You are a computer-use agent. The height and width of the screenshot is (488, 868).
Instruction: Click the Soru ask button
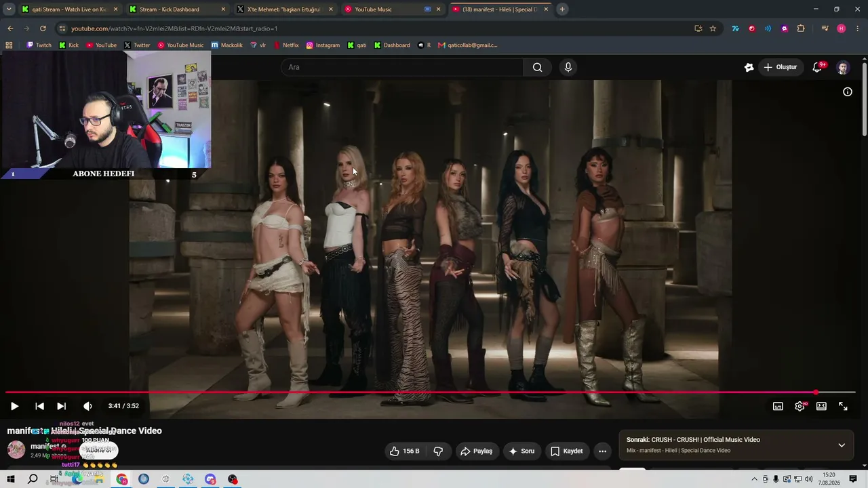tap(521, 451)
